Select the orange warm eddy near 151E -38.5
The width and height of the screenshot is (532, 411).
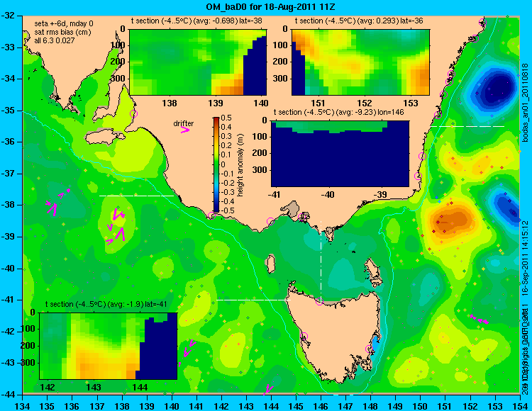click(453, 220)
